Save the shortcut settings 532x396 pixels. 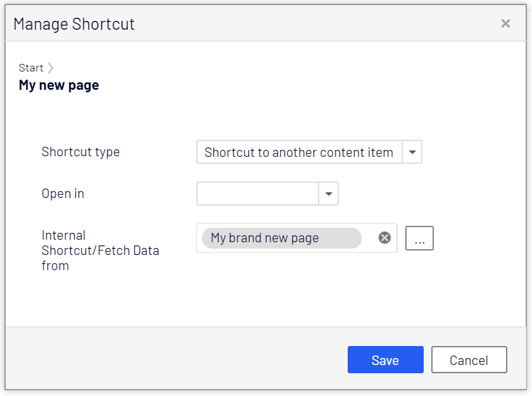click(385, 360)
